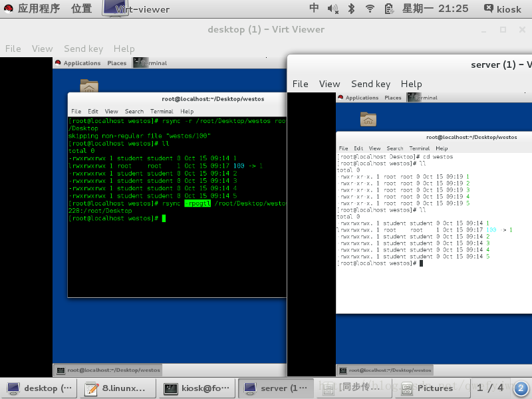532x399 pixels.
Task: Open View menu of green terminal
Action: coord(111,111)
